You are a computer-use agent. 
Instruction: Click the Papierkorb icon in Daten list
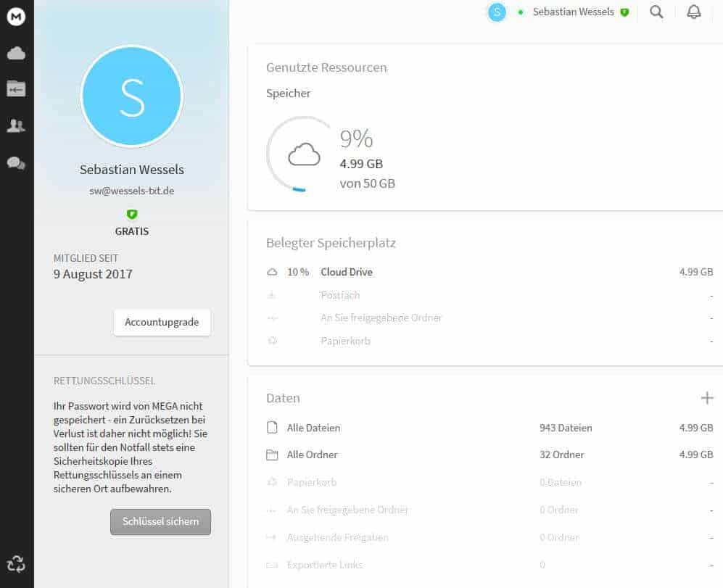[272, 482]
